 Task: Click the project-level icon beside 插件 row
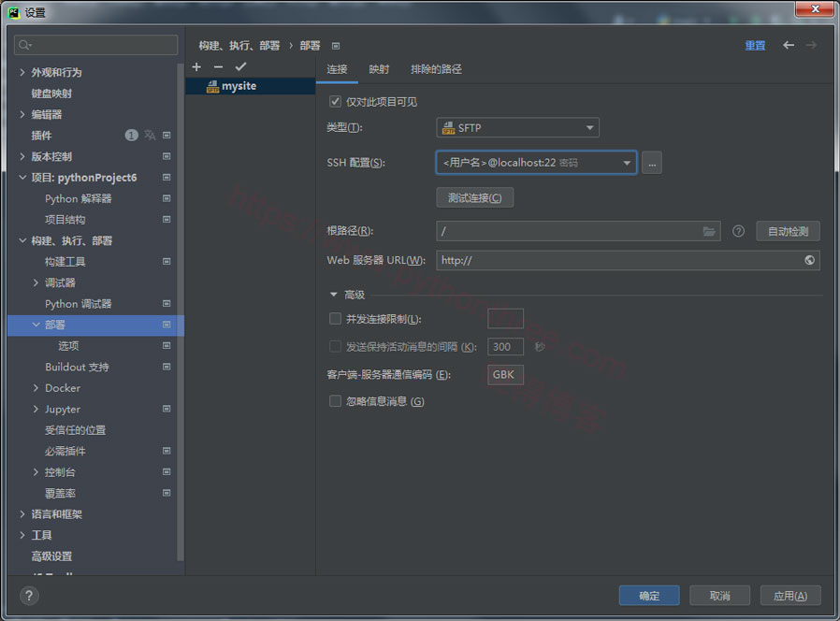(x=167, y=135)
